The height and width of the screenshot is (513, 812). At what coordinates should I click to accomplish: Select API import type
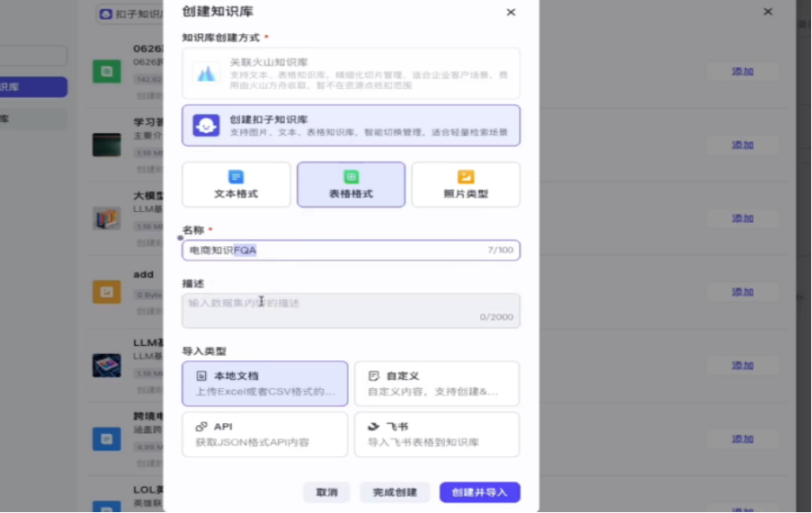pos(264,435)
